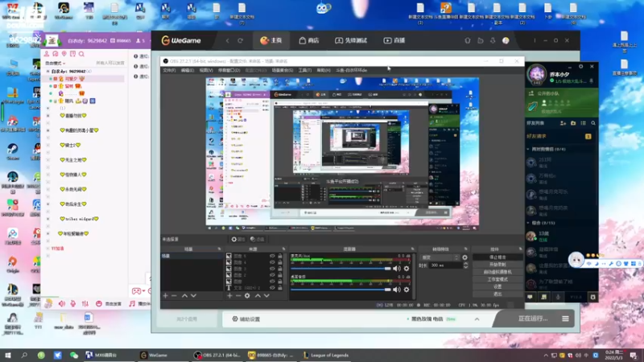Open the OBS scene transition dropdown

coord(440,257)
